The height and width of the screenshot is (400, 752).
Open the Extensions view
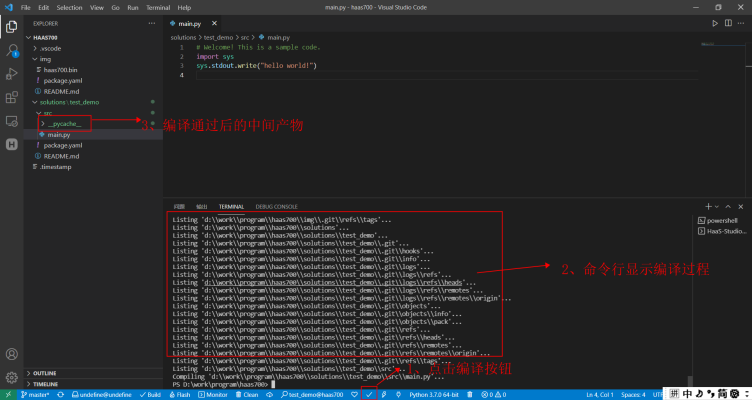(12, 97)
